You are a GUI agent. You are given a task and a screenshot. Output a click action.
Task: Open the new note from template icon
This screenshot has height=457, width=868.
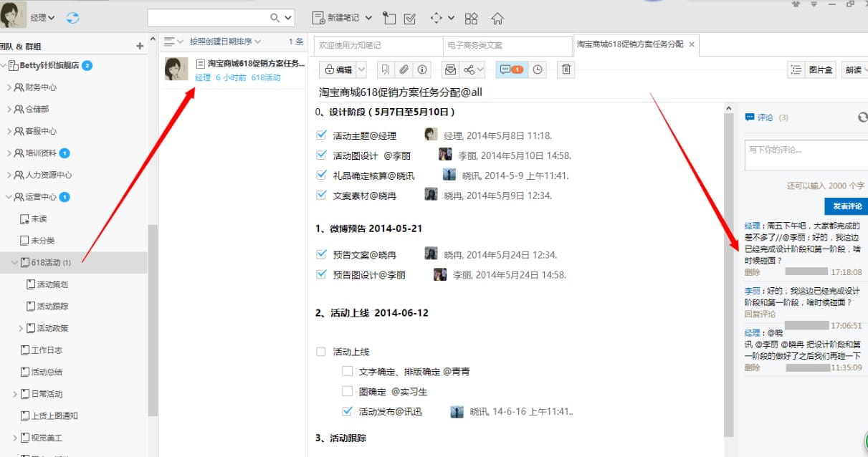tap(389, 18)
